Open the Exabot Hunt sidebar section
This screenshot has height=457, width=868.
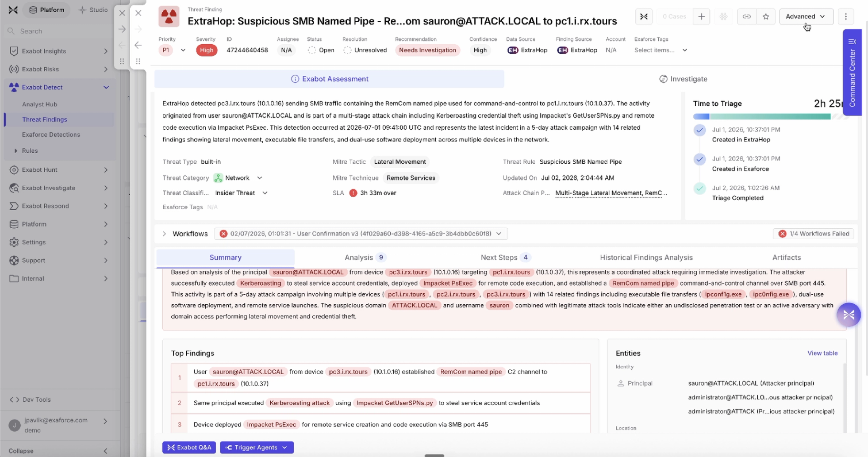pyautogui.click(x=59, y=170)
